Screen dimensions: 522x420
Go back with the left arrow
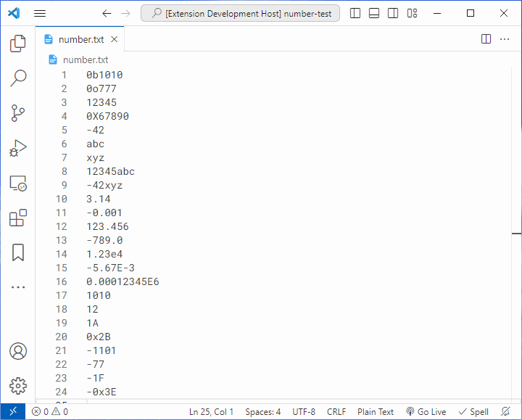(107, 13)
